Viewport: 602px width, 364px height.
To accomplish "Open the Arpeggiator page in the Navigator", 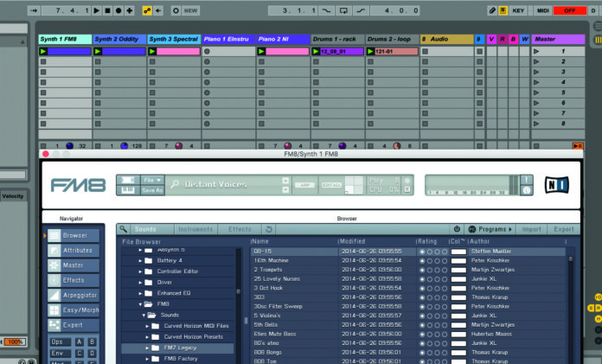I will tap(74, 296).
